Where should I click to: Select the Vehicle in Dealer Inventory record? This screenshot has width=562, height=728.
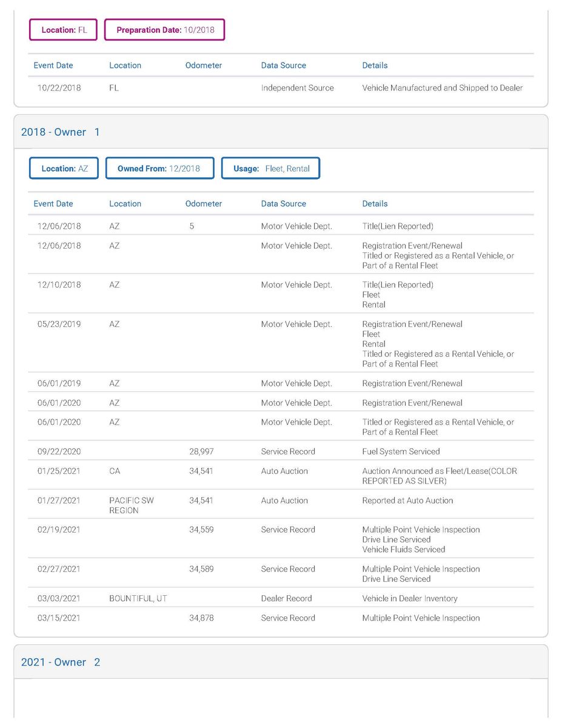tap(410, 598)
